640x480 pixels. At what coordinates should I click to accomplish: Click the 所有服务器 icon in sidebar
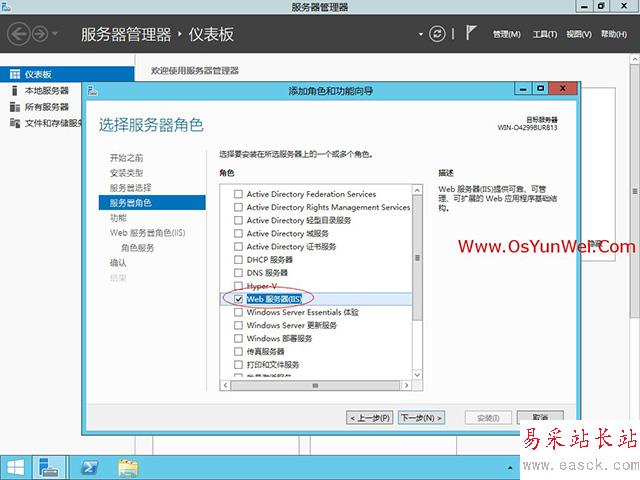[x=15, y=107]
